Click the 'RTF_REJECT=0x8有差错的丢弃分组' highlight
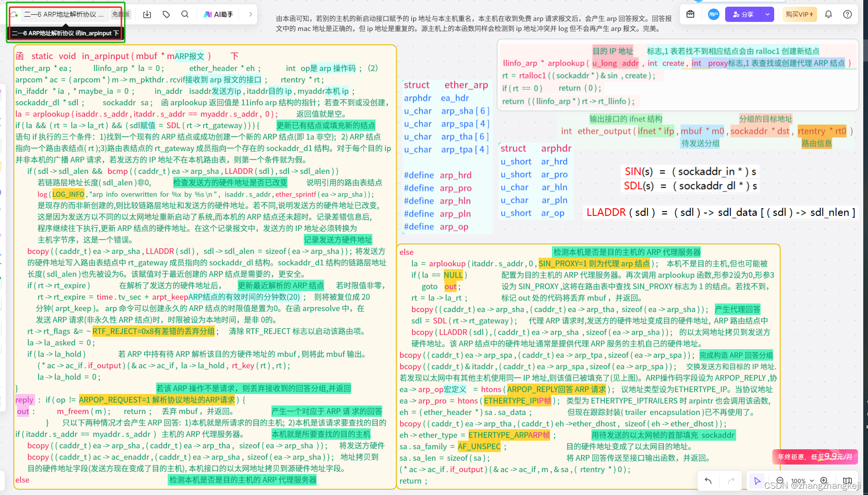 pyautogui.click(x=154, y=331)
